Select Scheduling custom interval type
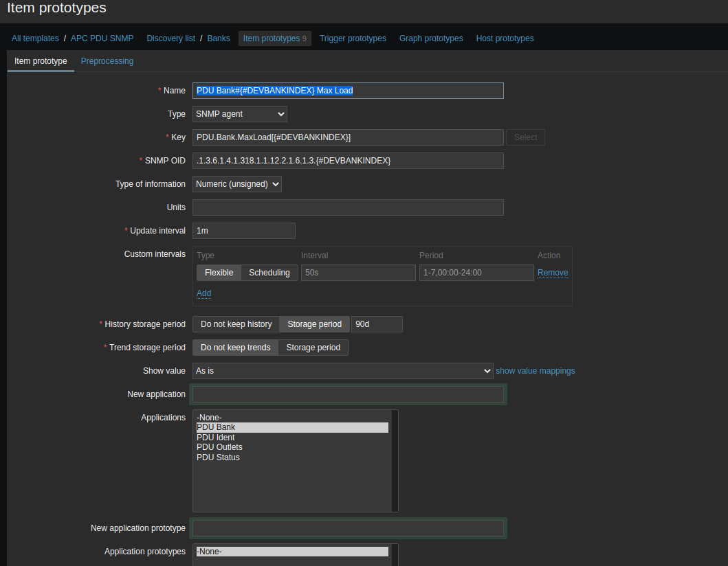Screen dimensions: 728x566 269,273
